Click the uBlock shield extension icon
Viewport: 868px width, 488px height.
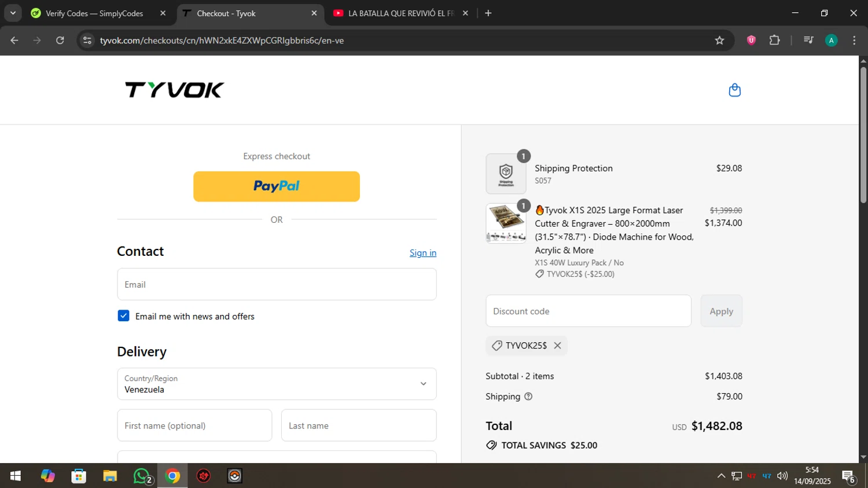(x=751, y=41)
